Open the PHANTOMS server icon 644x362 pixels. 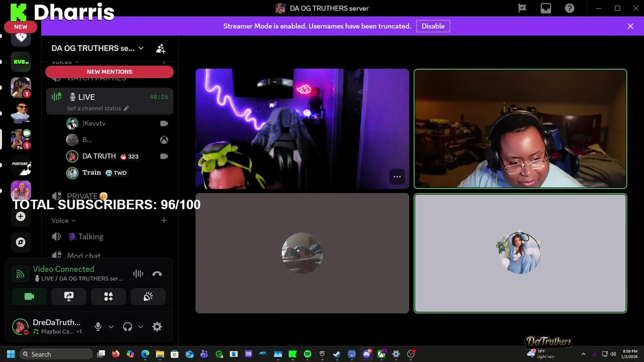(21, 164)
